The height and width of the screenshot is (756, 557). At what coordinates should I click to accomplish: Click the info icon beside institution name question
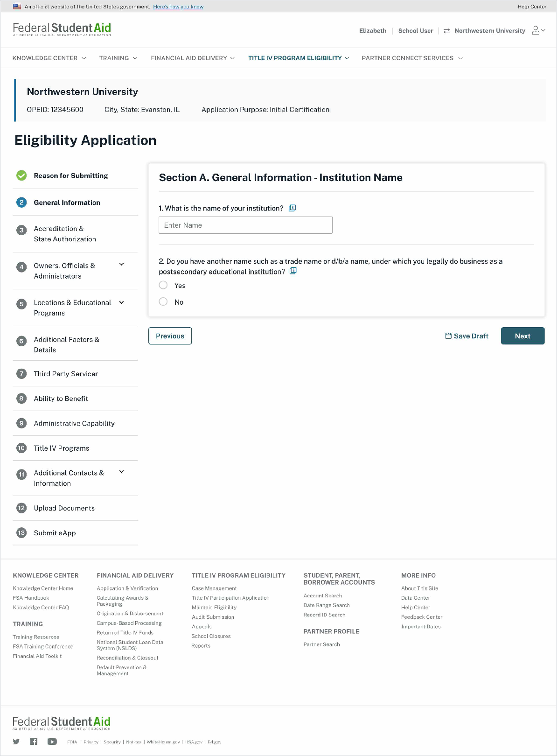coord(292,208)
